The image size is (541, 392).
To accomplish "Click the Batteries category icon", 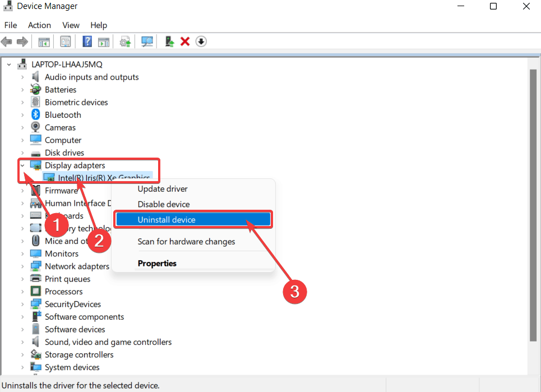I will point(35,89).
